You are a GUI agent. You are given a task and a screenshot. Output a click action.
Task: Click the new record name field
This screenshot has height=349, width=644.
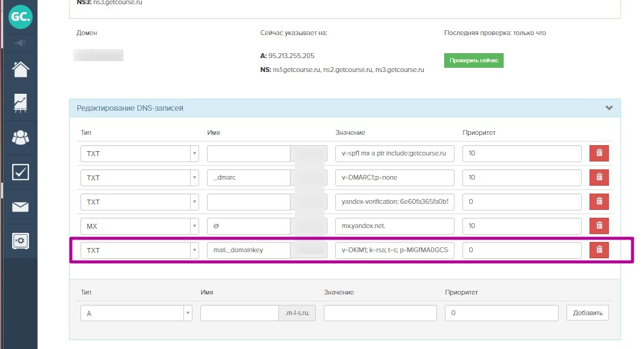click(240, 313)
